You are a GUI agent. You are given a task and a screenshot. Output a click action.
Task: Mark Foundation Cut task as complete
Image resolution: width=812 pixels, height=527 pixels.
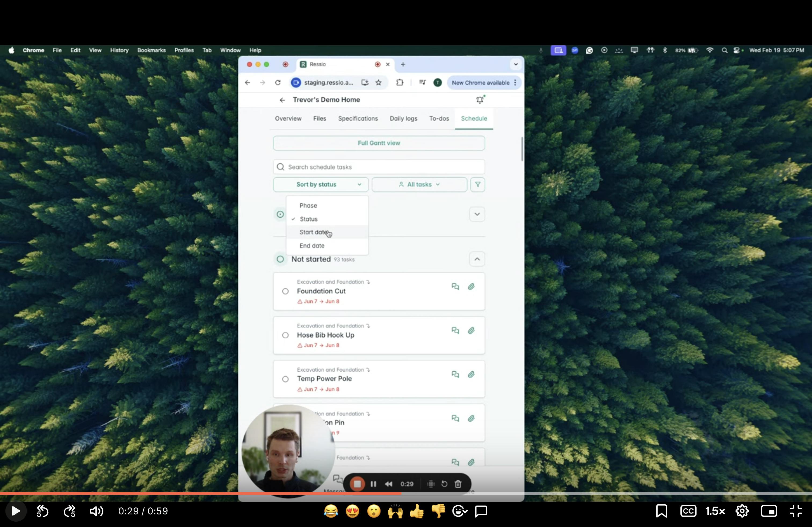coord(285,291)
